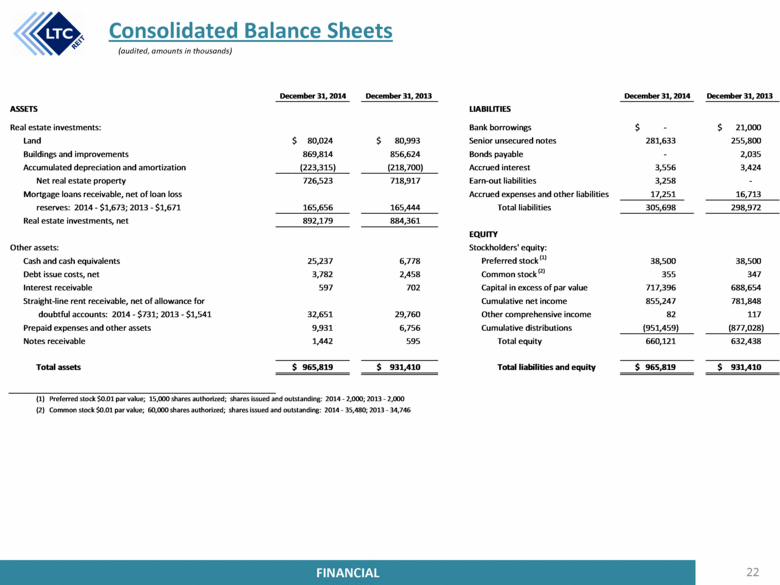Click Bank borrowings row label
This screenshot has width=780, height=585.
coord(500,127)
